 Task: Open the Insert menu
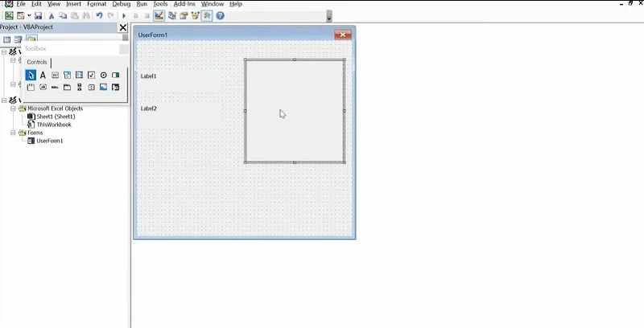click(x=73, y=4)
